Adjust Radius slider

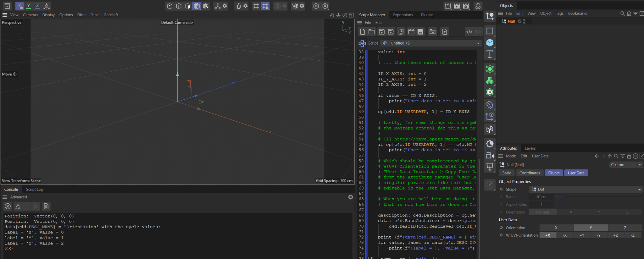[598, 197]
